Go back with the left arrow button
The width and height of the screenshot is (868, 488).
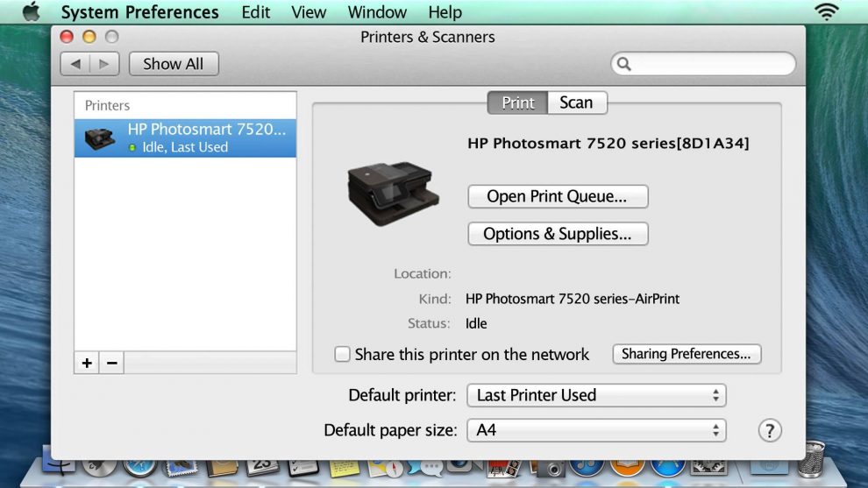pyautogui.click(x=75, y=64)
